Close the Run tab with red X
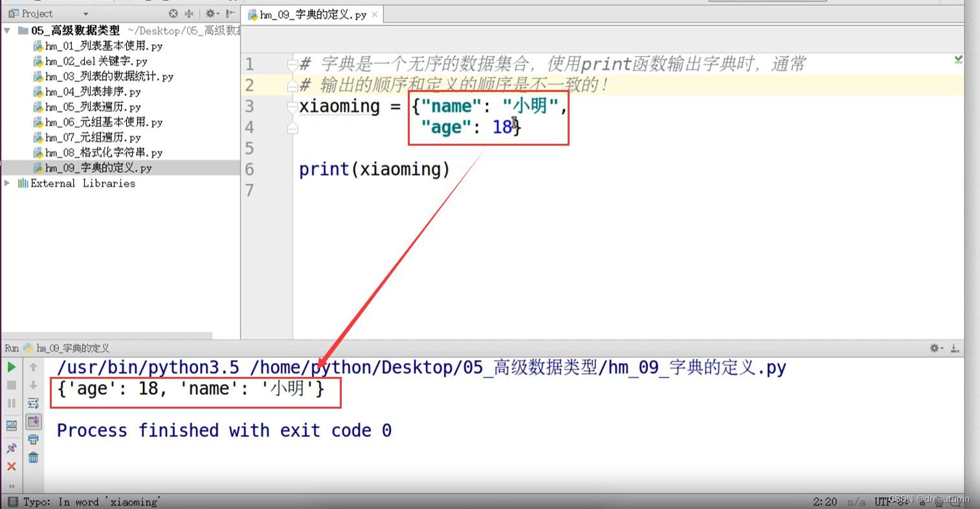 coord(12,466)
